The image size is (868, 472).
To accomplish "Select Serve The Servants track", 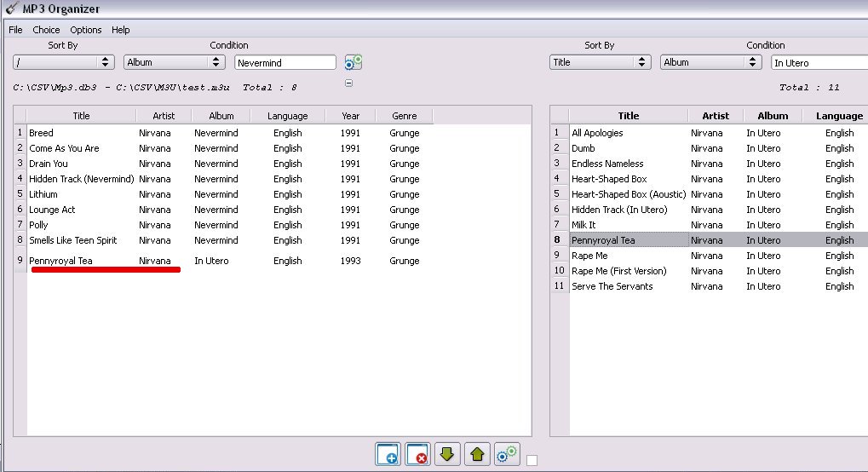I will pos(612,286).
